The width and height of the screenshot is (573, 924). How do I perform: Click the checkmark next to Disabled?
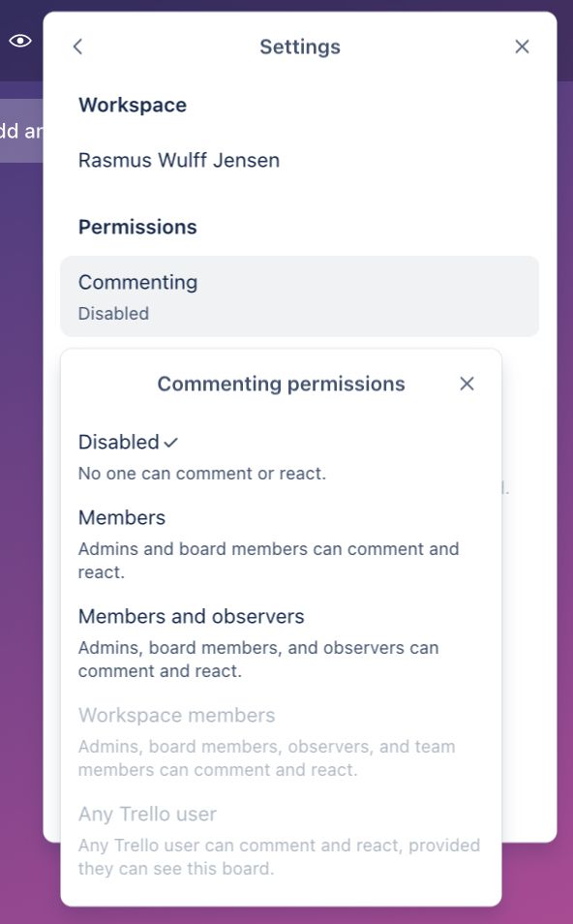pyautogui.click(x=170, y=443)
